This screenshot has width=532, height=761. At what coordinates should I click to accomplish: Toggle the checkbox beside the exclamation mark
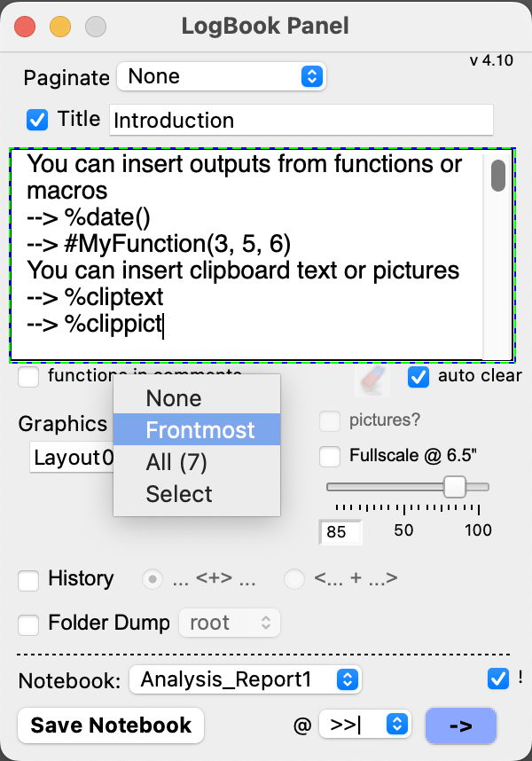(497, 679)
